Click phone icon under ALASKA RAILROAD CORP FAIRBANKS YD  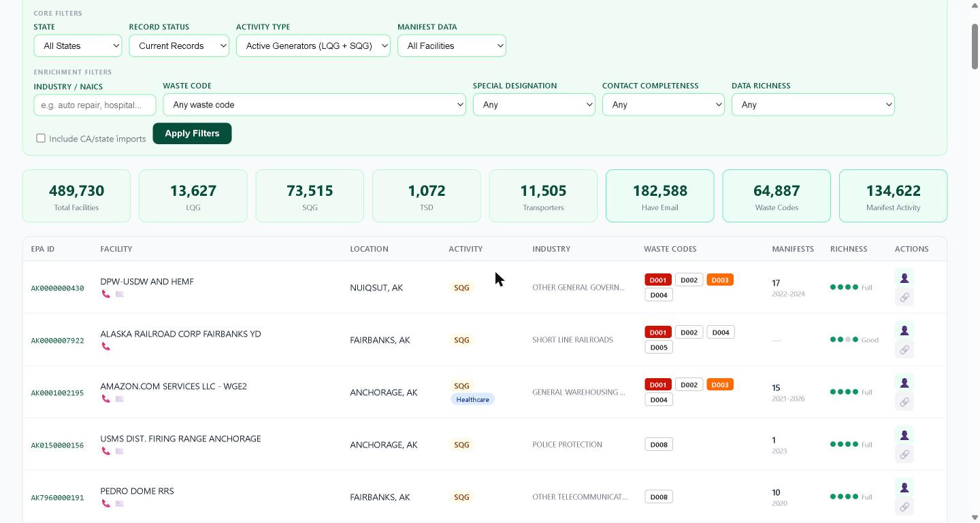(105, 346)
